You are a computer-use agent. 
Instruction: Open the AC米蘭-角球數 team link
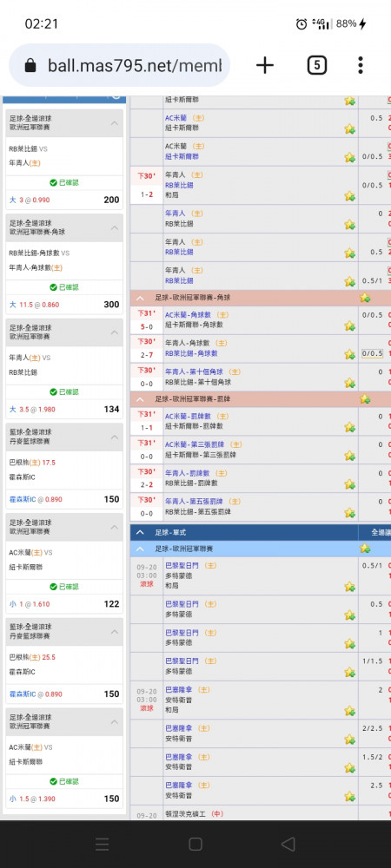click(189, 315)
